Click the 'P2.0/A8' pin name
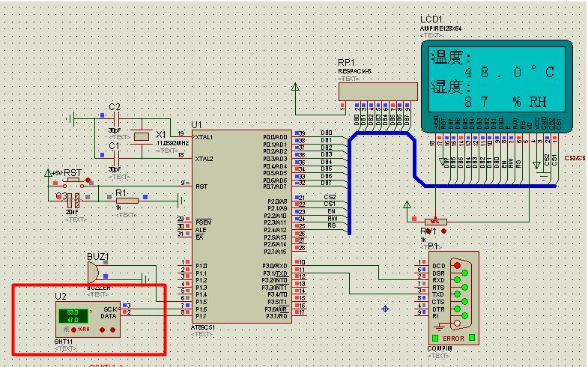Viewport: 588px width, 367px height. pyautogui.click(x=277, y=201)
